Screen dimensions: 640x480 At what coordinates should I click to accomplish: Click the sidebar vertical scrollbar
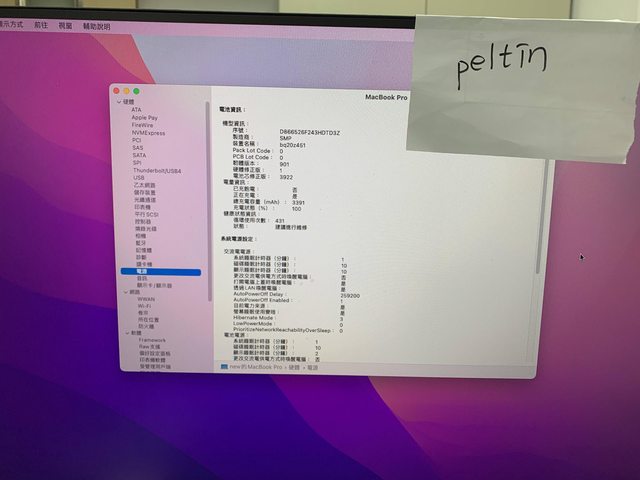(x=209, y=200)
